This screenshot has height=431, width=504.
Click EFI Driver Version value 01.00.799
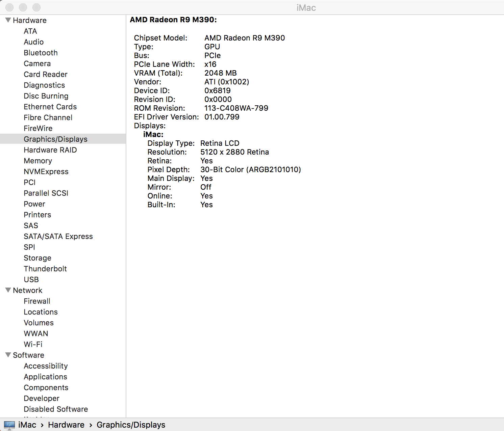pos(222,117)
